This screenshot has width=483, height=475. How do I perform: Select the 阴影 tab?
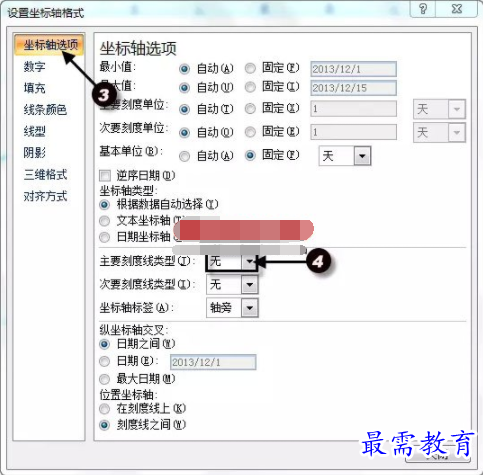[34, 153]
